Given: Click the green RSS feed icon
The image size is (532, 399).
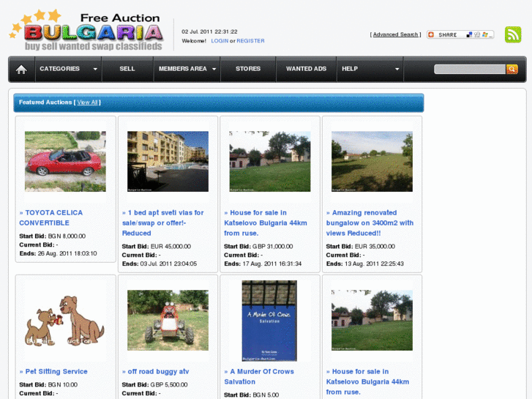Looking at the screenshot, I should pyautogui.click(x=513, y=34).
